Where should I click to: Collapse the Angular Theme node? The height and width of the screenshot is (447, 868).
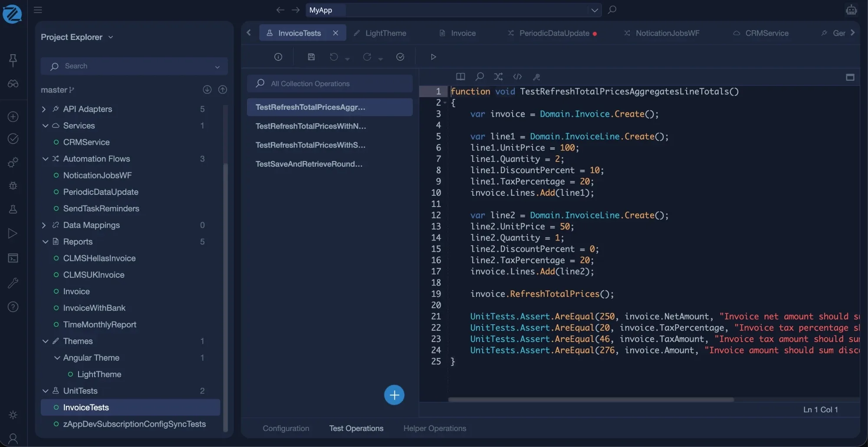point(57,358)
